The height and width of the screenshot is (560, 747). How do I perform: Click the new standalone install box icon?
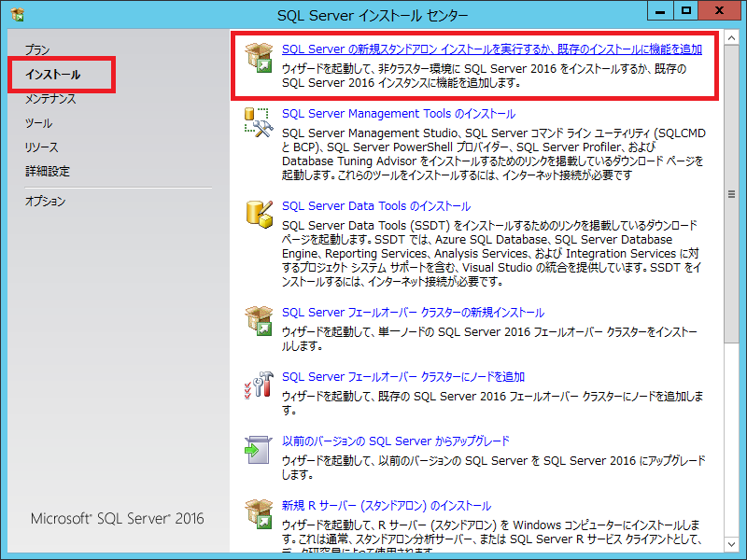[x=257, y=57]
